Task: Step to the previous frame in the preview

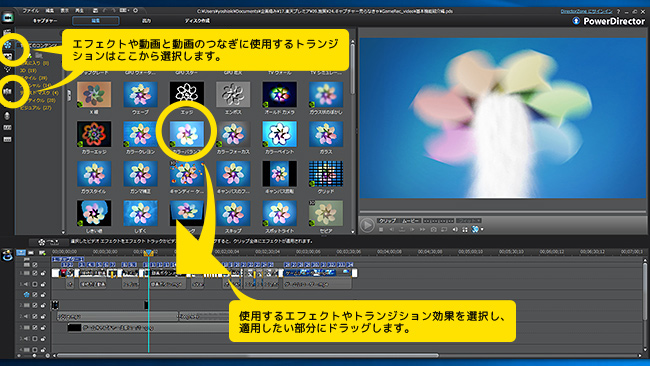Action: 391,229
